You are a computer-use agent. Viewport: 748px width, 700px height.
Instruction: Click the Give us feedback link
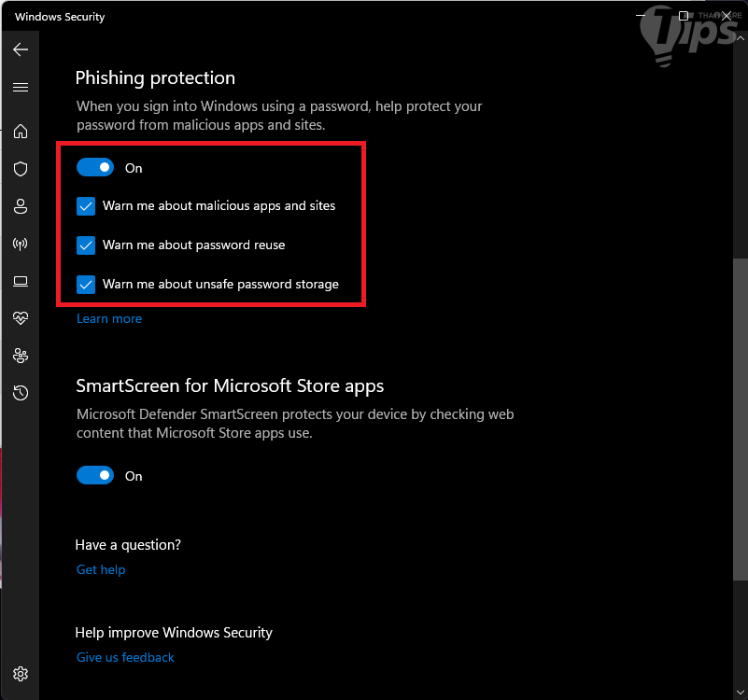click(125, 658)
